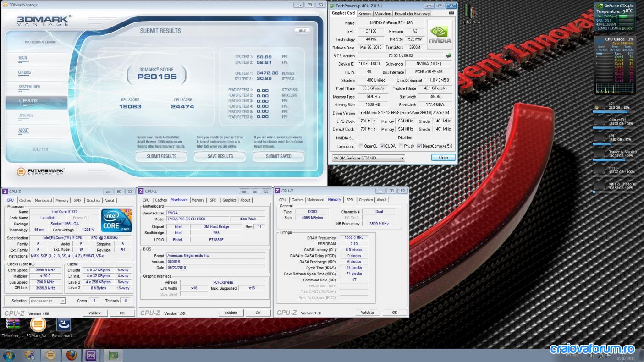
Task: Click the NVIDIA logo in GPU-Z
Action: [x=440, y=35]
